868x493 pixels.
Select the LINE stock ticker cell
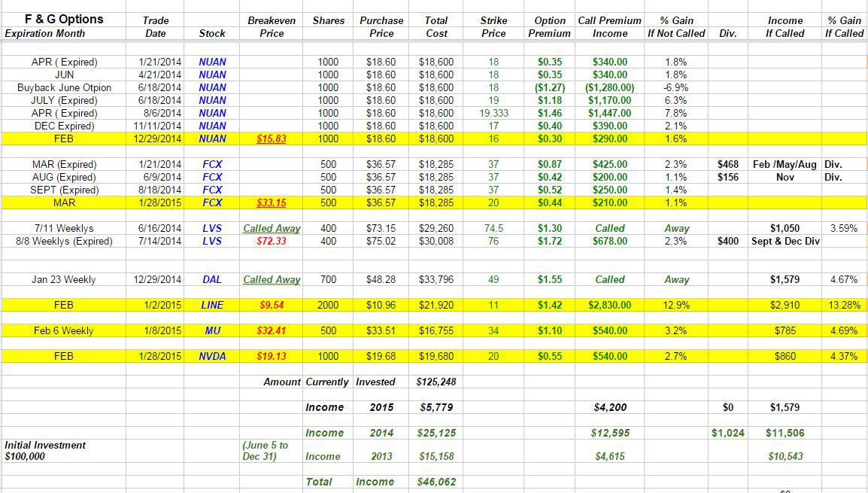point(213,306)
